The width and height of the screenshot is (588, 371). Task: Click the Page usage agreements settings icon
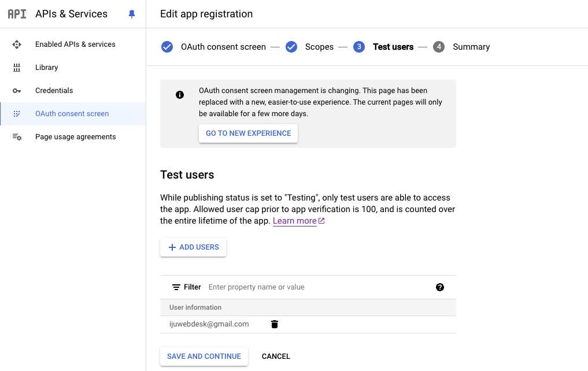point(17,137)
